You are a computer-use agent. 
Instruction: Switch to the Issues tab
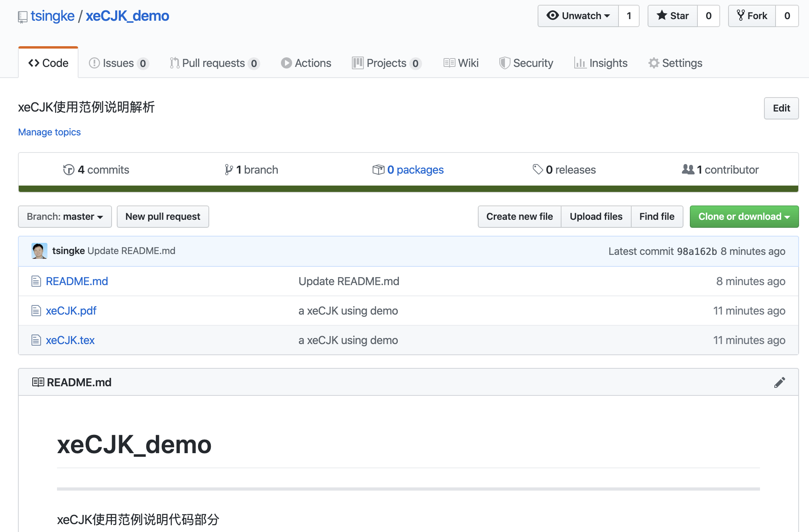(x=118, y=63)
